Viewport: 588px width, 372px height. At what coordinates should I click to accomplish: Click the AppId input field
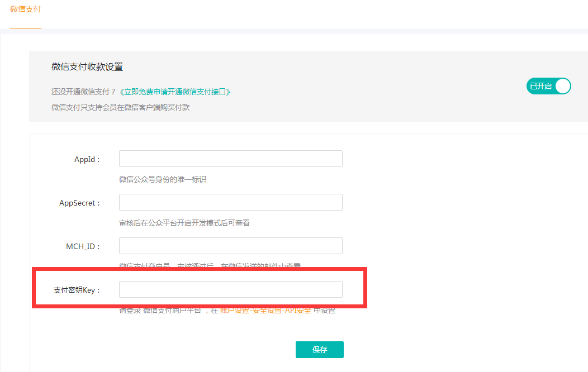tap(230, 159)
